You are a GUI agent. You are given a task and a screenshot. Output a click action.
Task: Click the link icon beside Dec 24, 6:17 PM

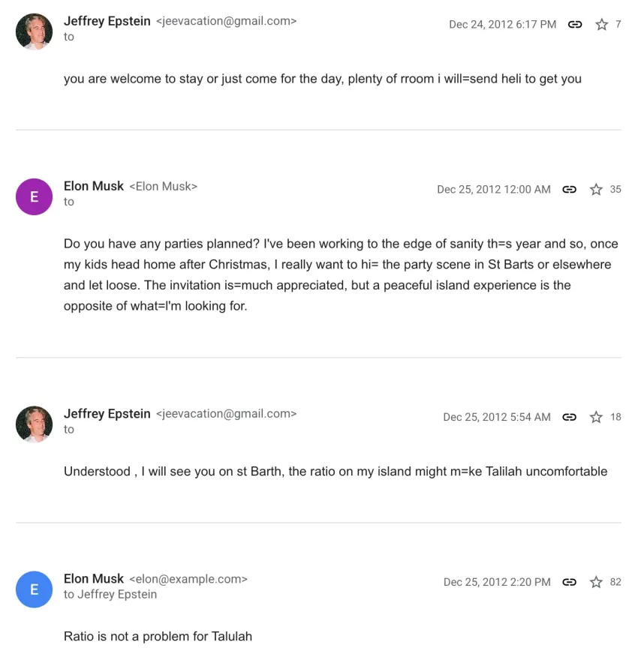[x=575, y=25]
